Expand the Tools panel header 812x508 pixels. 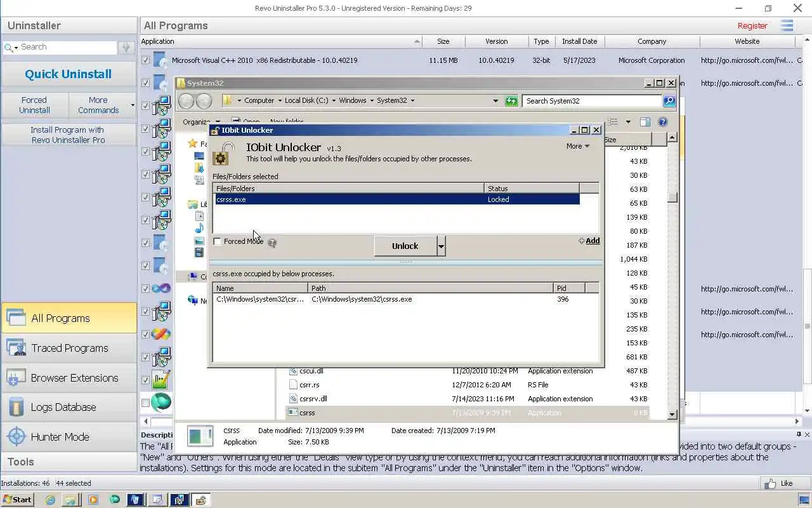(x=69, y=462)
